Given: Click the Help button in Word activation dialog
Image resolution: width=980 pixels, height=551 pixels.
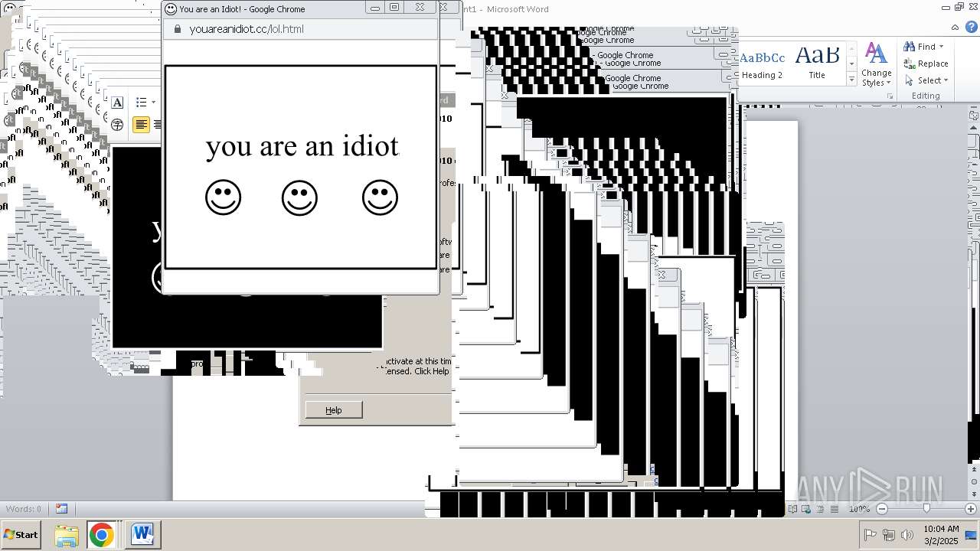Looking at the screenshot, I should pyautogui.click(x=334, y=410).
